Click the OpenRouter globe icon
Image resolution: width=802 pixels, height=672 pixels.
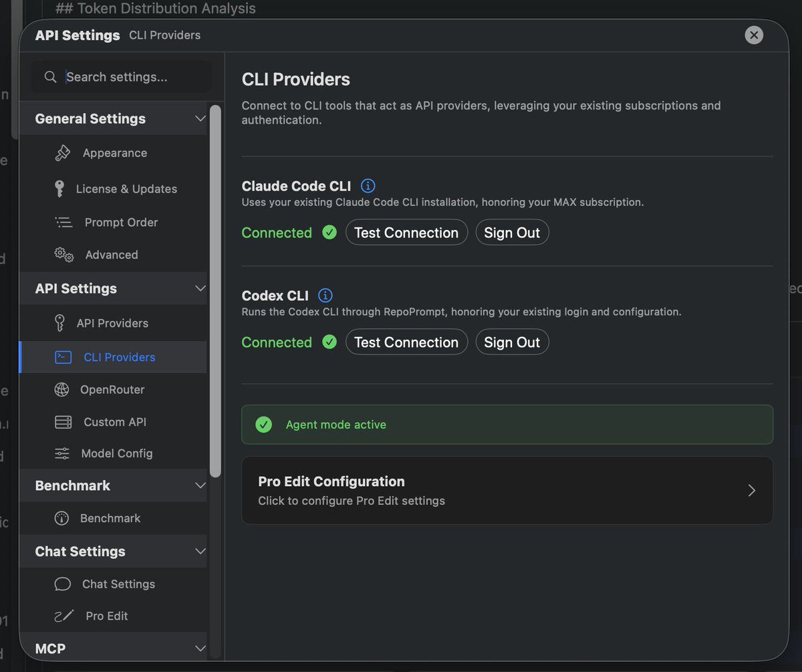[x=62, y=389]
